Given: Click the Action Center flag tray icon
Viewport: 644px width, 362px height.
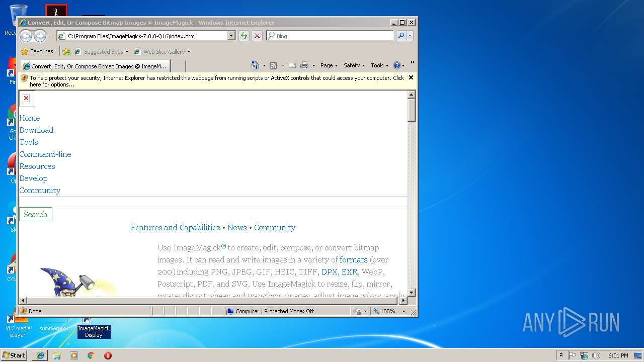Looking at the screenshot, I should [572, 355].
